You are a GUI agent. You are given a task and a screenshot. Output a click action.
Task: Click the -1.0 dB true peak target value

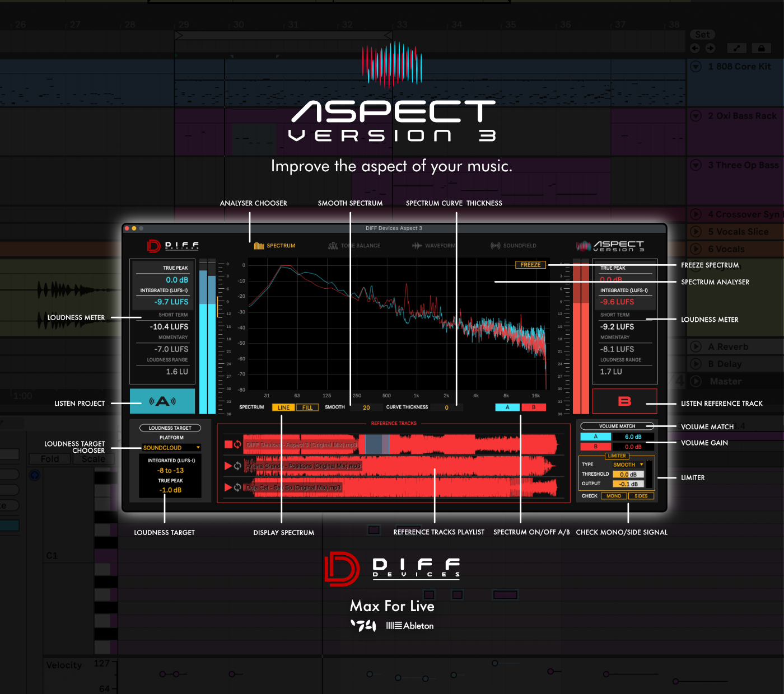(170, 490)
